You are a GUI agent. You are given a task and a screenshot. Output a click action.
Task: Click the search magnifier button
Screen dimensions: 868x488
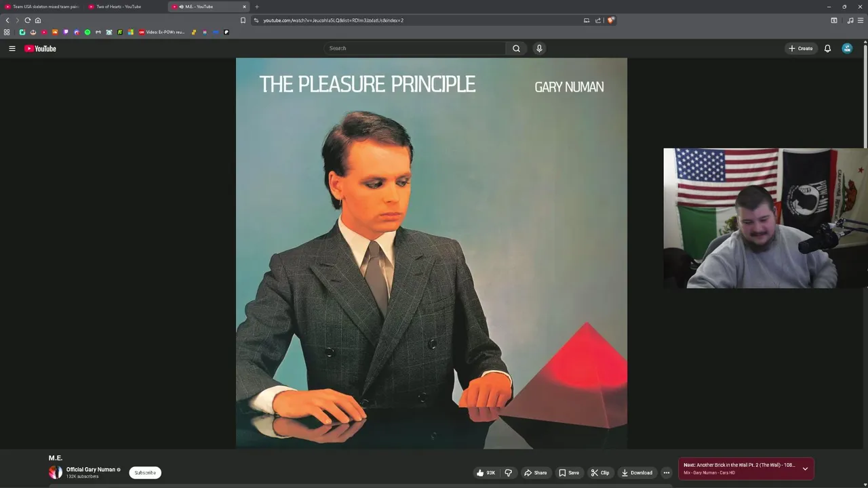[x=516, y=48]
